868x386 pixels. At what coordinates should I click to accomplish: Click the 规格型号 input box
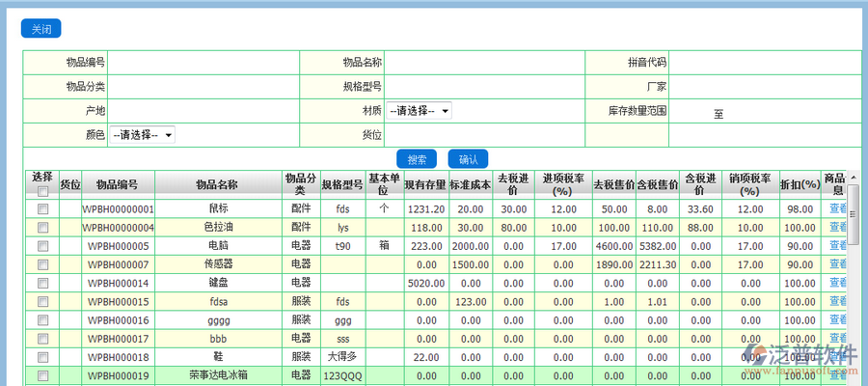484,87
